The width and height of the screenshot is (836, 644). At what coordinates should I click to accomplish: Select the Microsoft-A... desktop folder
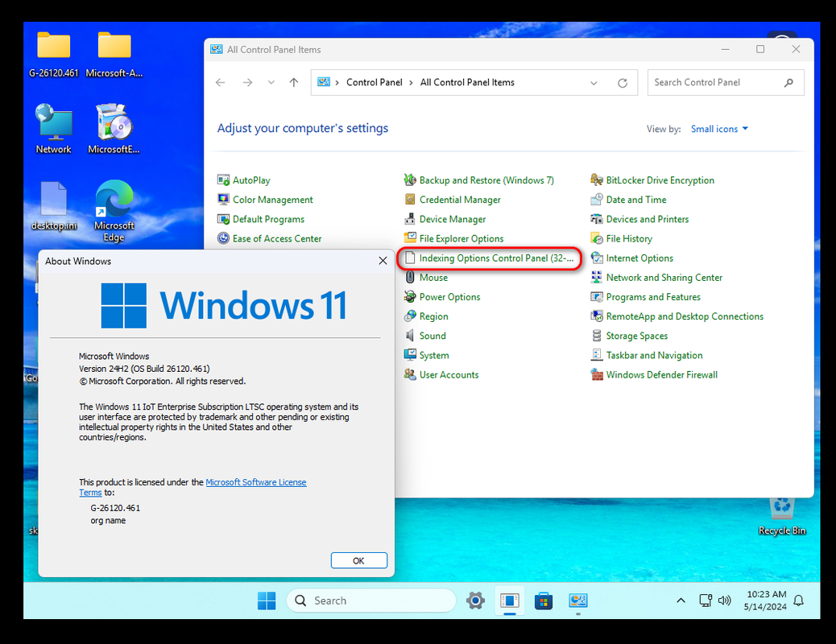click(114, 55)
